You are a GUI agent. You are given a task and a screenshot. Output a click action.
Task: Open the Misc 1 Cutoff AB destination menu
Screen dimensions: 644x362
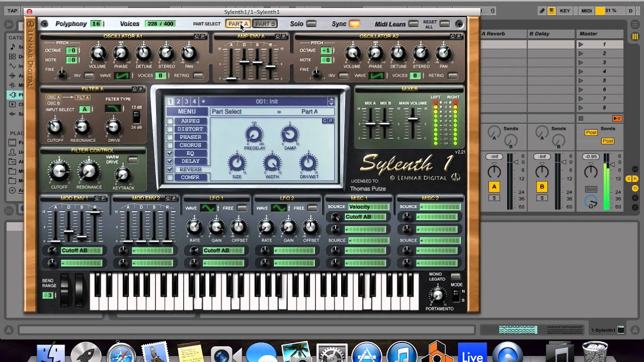point(365,217)
